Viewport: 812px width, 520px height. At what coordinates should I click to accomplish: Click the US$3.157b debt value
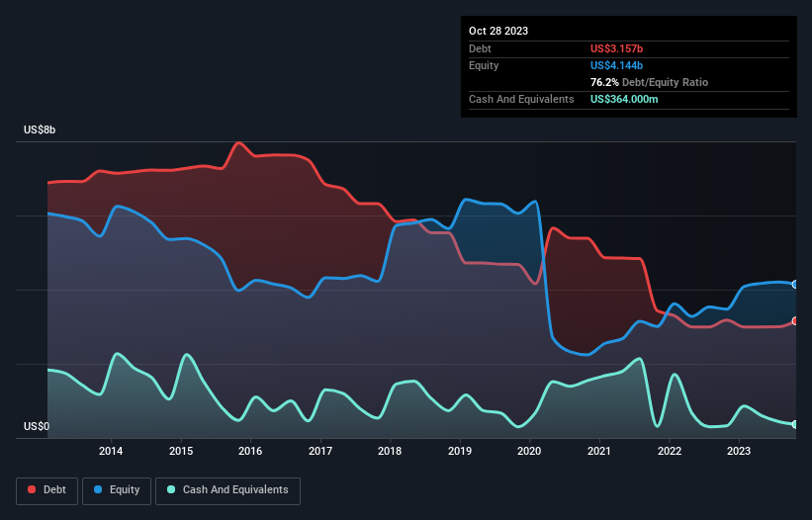point(616,48)
